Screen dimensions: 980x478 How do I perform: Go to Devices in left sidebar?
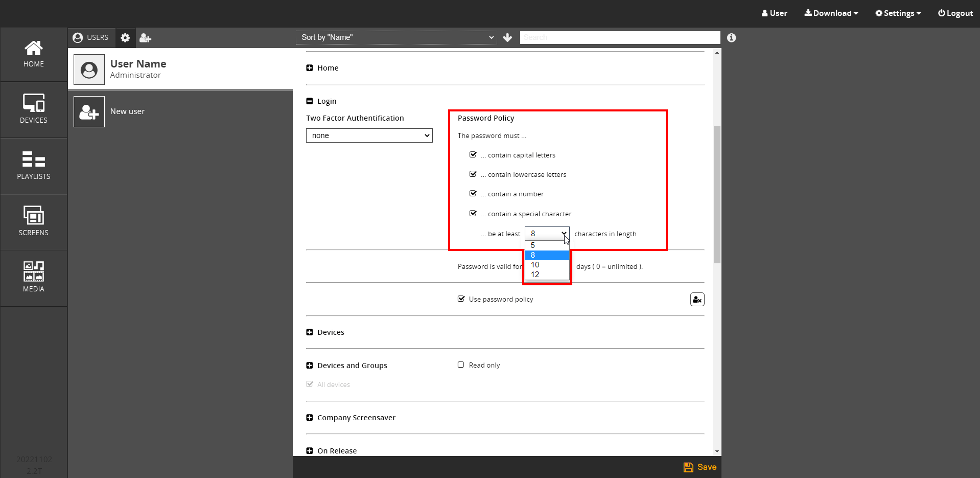point(34,109)
